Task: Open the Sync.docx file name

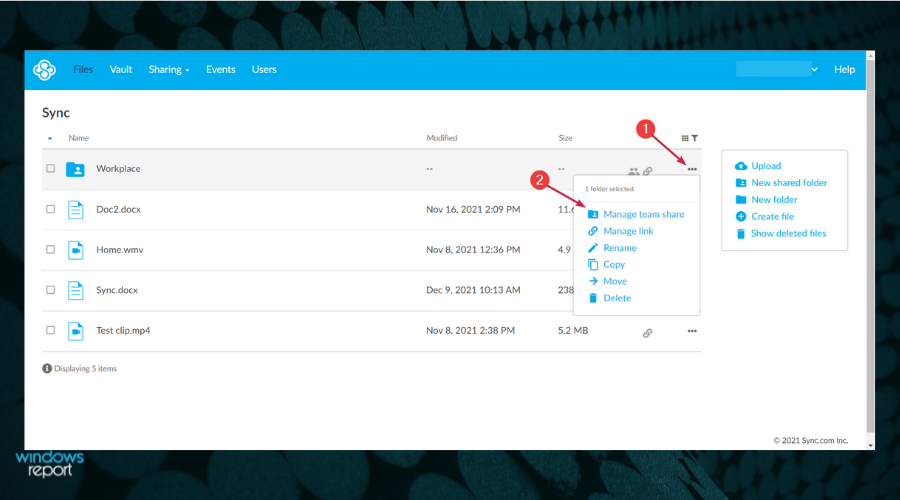Action: click(117, 290)
